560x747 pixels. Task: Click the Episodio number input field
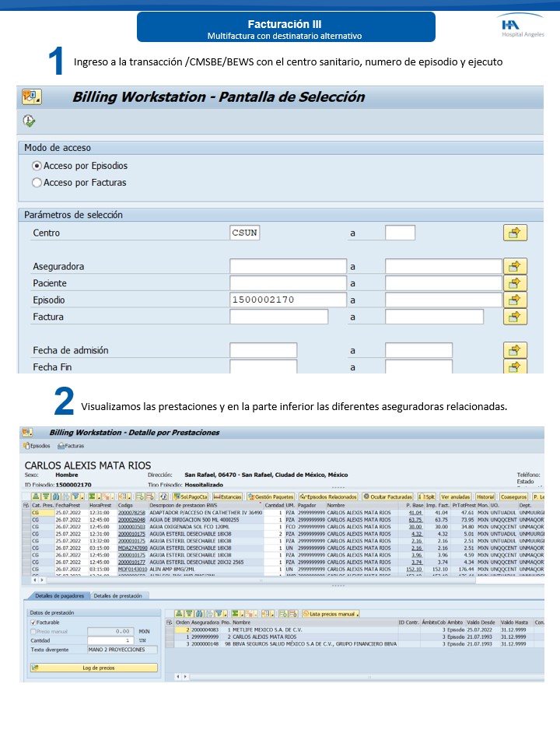click(x=288, y=300)
